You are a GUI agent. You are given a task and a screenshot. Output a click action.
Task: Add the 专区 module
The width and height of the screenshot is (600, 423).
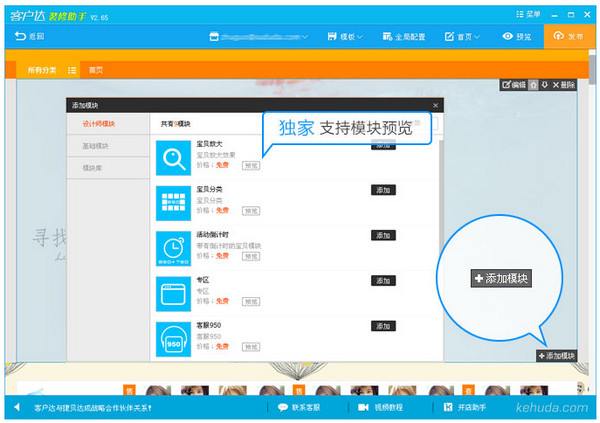click(383, 281)
